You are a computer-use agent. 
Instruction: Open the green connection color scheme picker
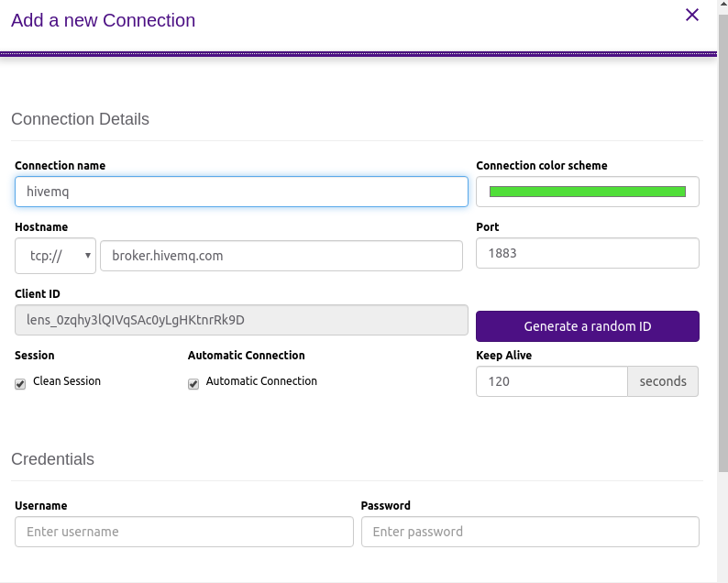click(588, 192)
